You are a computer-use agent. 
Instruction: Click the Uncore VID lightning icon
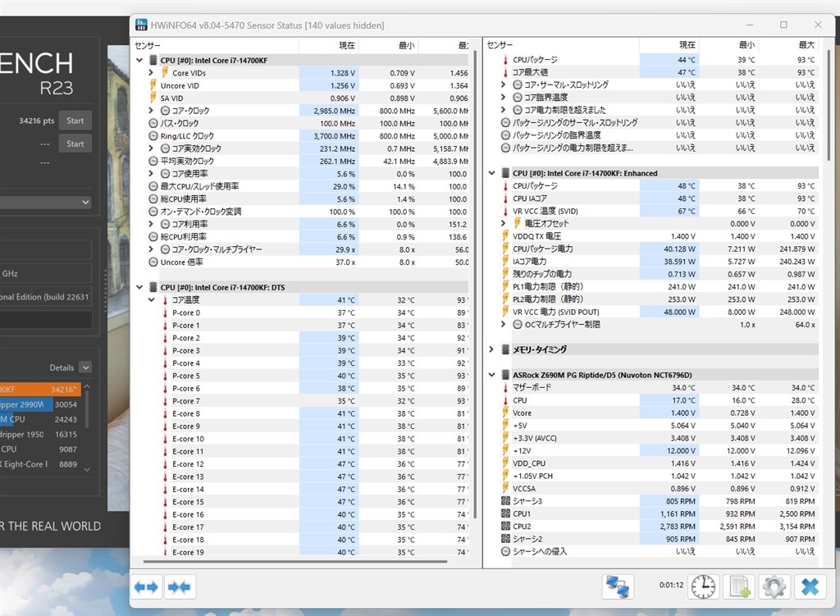coord(153,85)
